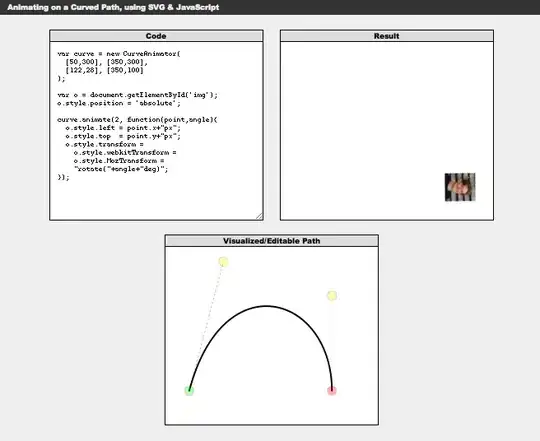540x441 pixels.
Task: Click the line 'o.style.MozTransform ='
Action: (119, 161)
